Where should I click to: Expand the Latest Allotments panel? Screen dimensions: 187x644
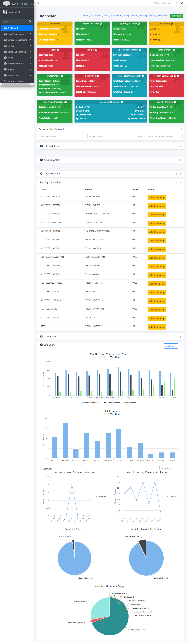point(181,147)
